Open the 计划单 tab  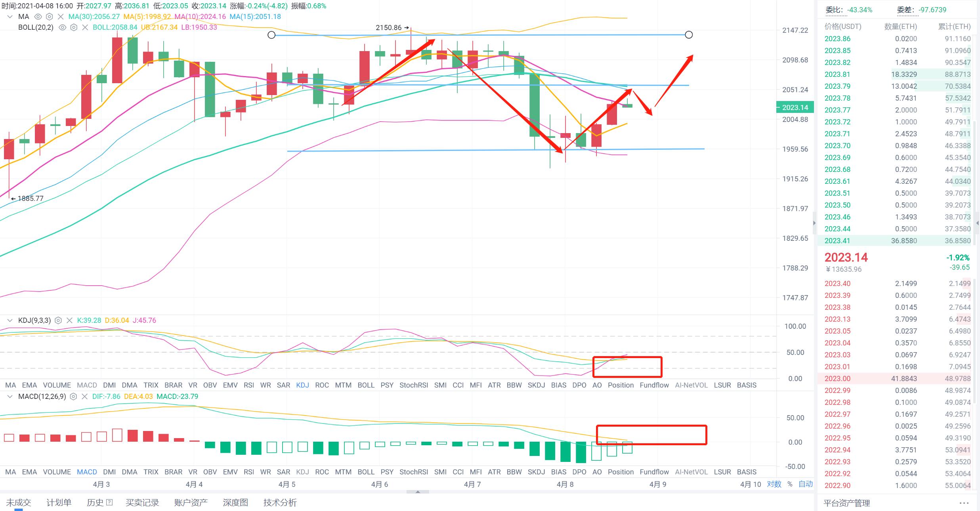(x=59, y=503)
